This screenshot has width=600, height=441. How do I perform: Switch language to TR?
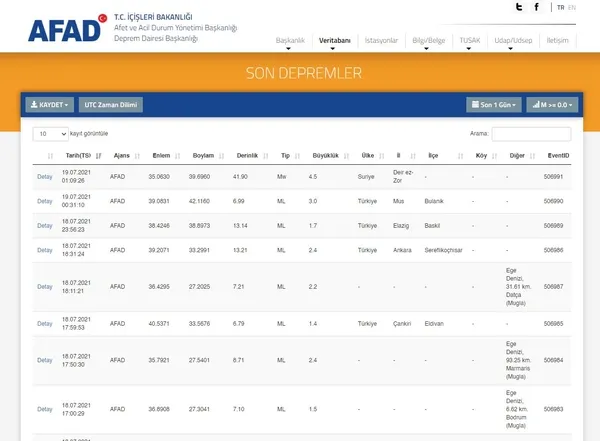click(x=561, y=8)
